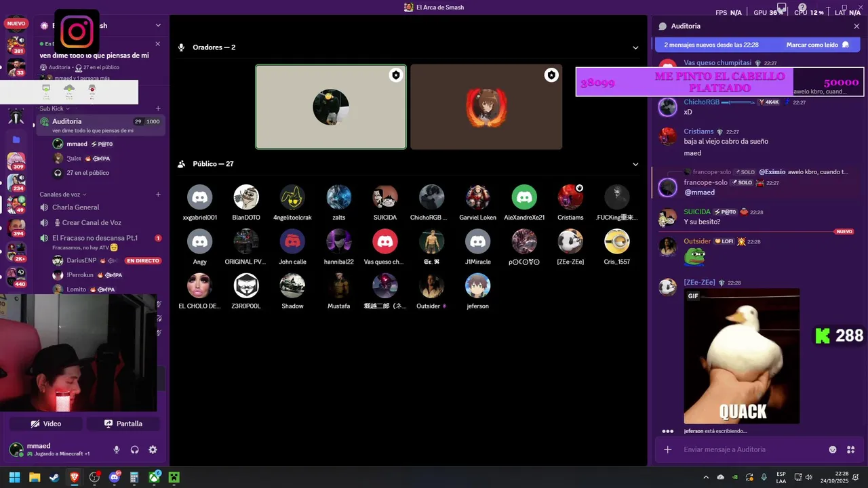
Task: Add channel to Sub Kick category
Action: (x=158, y=108)
